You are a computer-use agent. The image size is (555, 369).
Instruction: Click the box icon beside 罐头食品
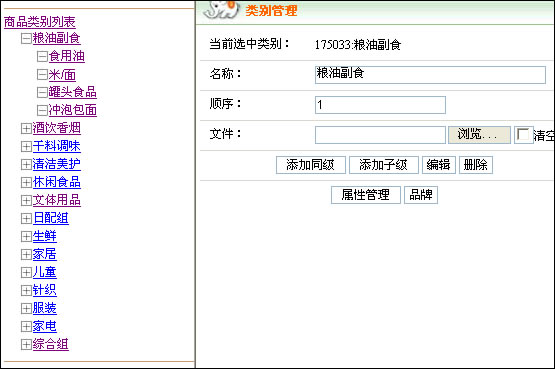(x=42, y=92)
